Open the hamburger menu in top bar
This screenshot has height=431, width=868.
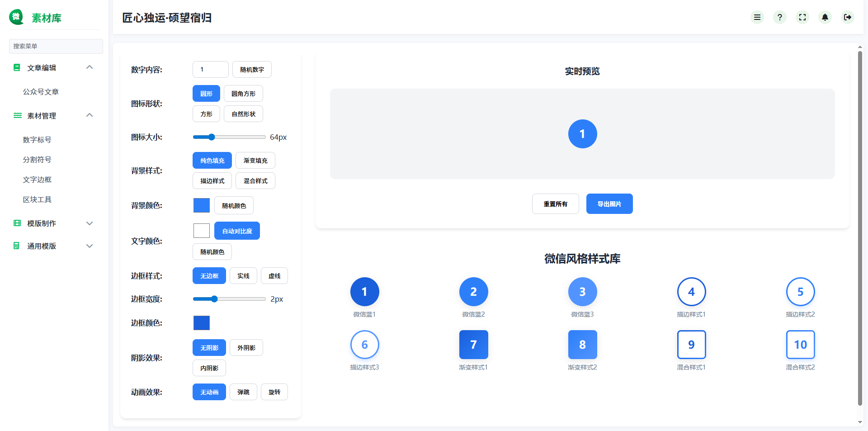[x=757, y=17]
